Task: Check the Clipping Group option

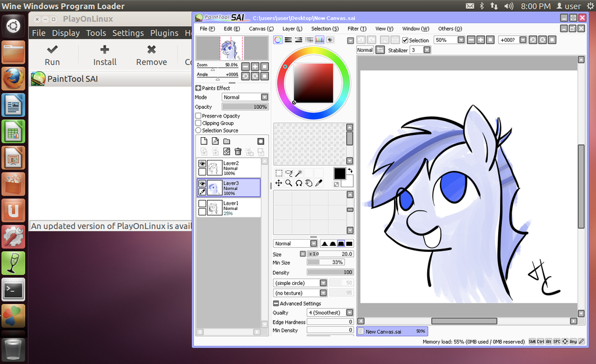Action: (x=197, y=123)
